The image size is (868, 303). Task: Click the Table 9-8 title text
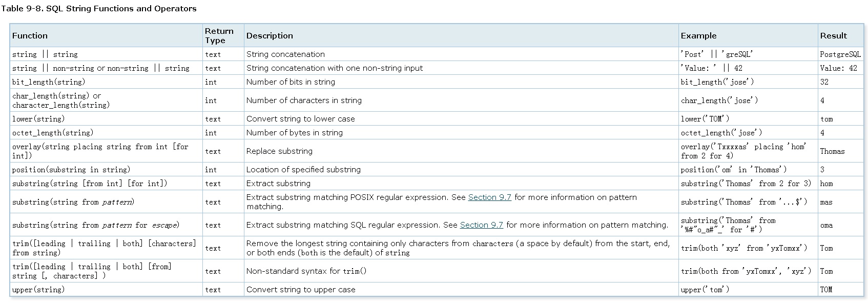coord(98,9)
